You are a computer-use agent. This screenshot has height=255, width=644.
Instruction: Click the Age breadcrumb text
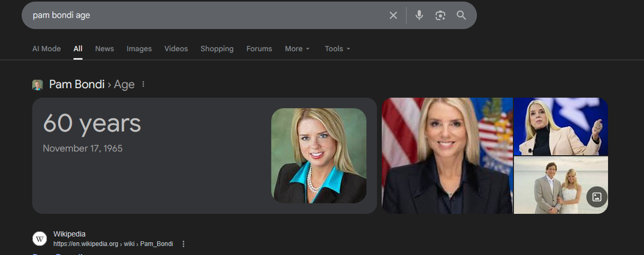click(124, 84)
